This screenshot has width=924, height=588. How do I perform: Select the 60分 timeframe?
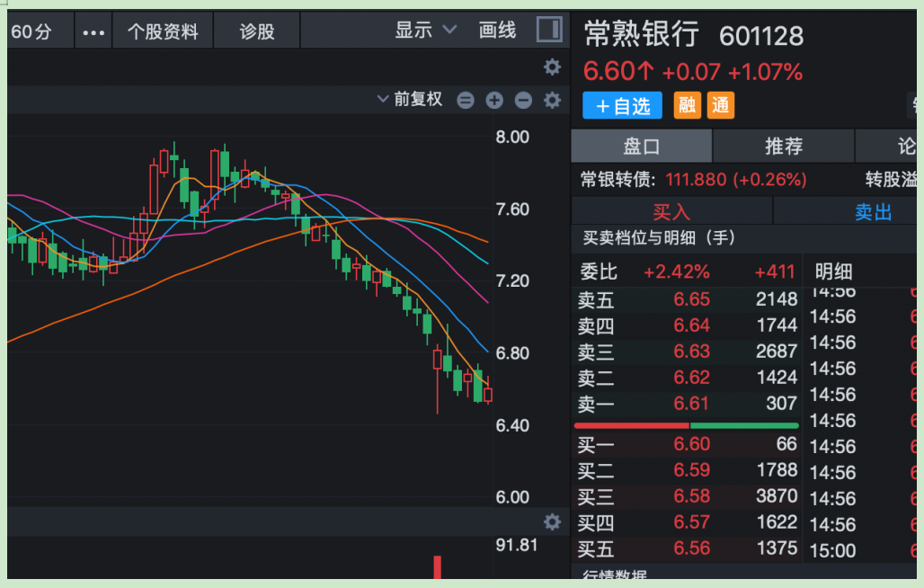click(x=31, y=31)
